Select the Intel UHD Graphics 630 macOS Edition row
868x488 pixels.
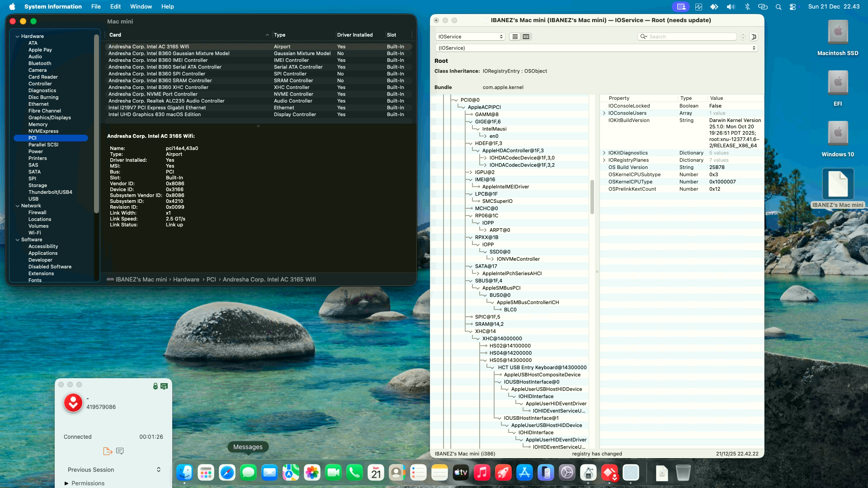pyautogui.click(x=259, y=114)
